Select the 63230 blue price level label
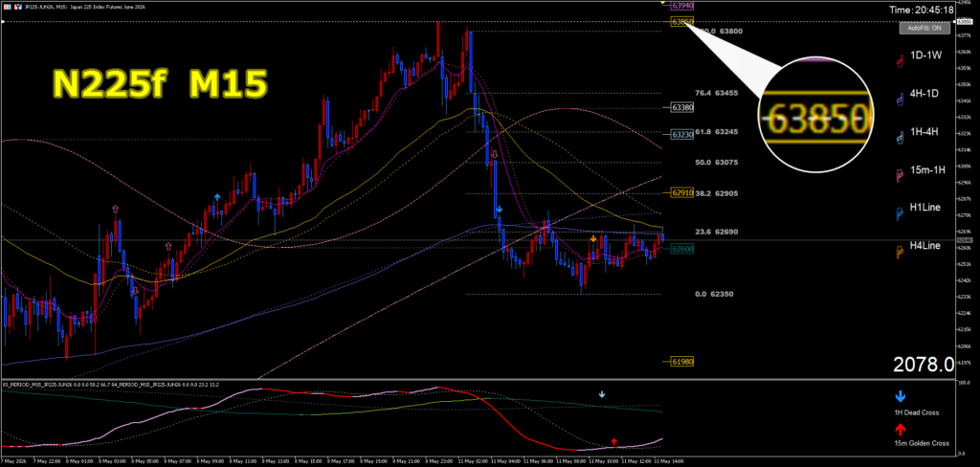Screen dimensions: 980x467 tap(681, 134)
